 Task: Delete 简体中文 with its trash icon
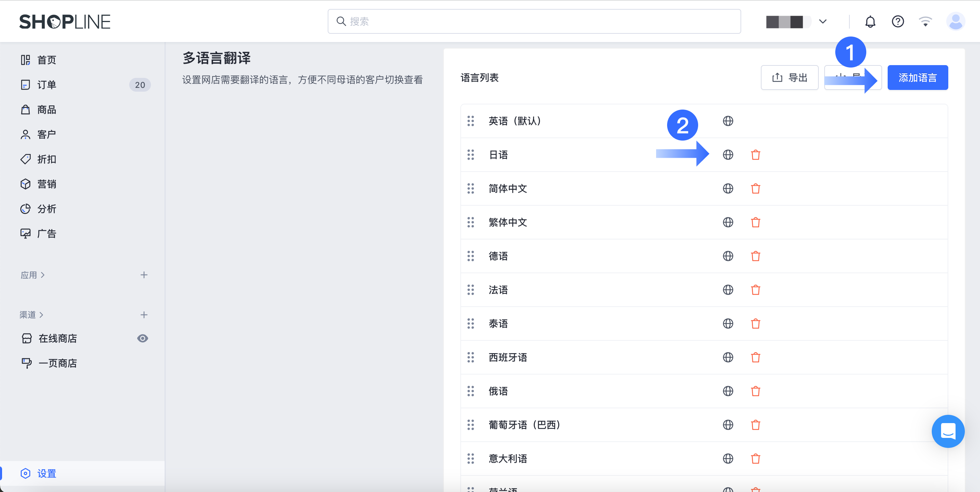(x=755, y=189)
